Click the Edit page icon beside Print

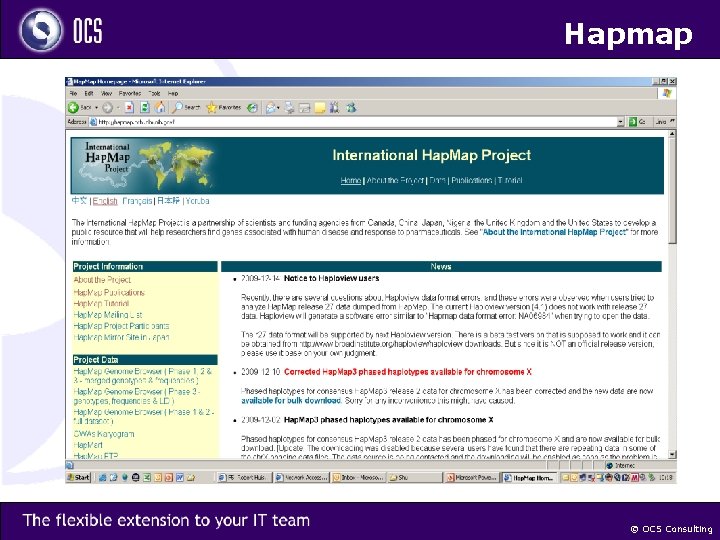tap(304, 108)
